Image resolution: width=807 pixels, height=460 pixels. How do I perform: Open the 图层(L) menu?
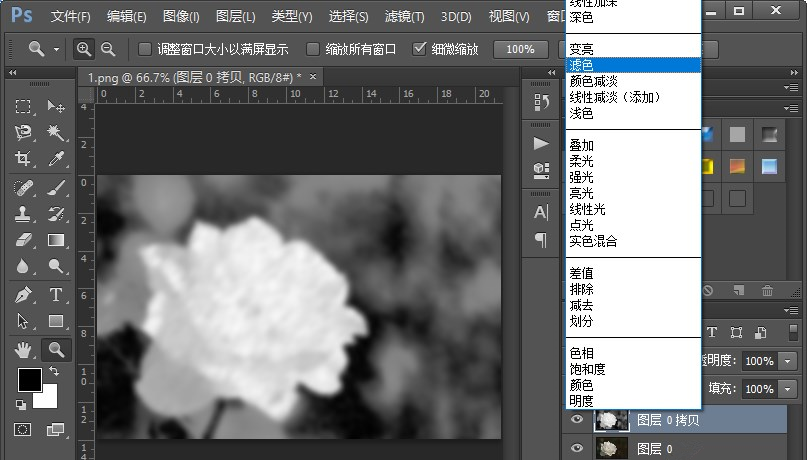[x=235, y=16]
